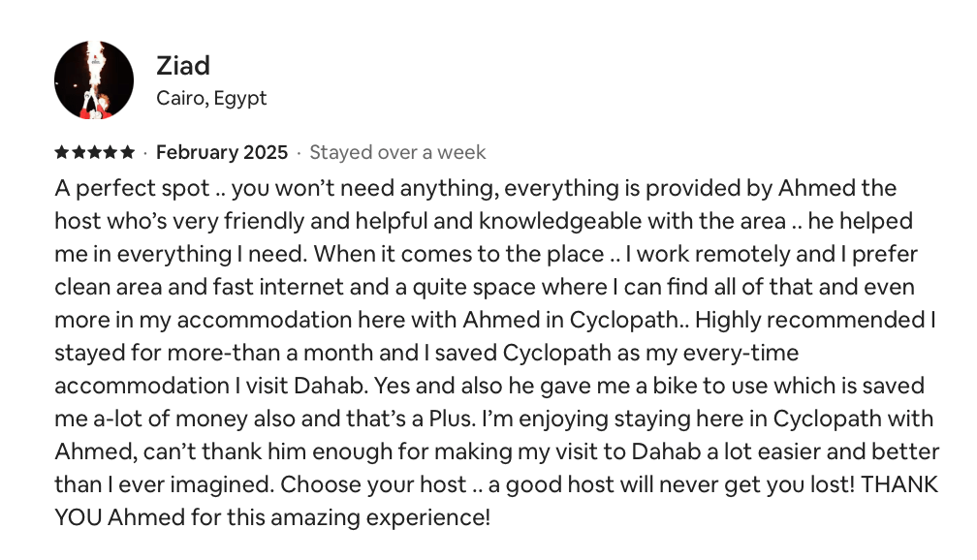Click the fifth and last rating star
The image size is (977, 560).
128,152
